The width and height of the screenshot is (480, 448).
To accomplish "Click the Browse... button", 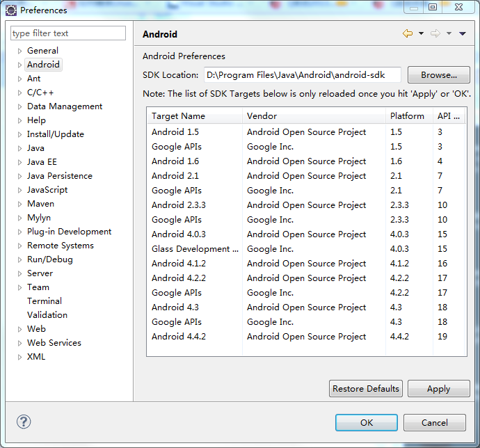I will pyautogui.click(x=439, y=75).
